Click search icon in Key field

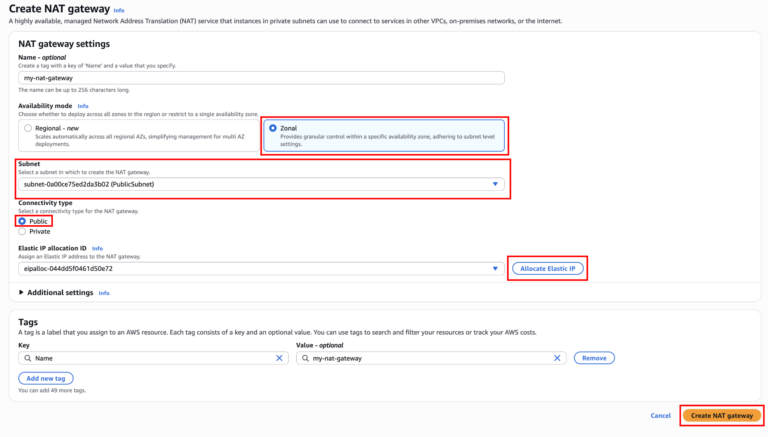click(x=26, y=358)
